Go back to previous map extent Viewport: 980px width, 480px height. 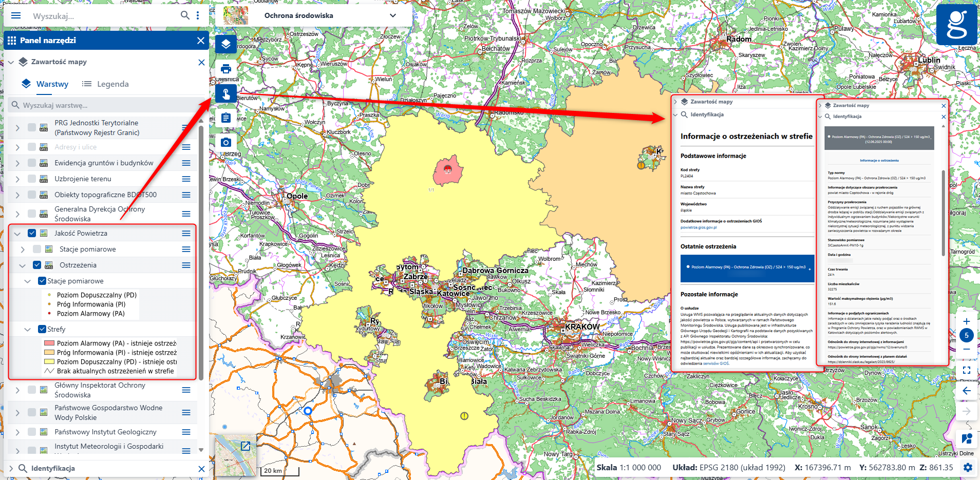(966, 391)
